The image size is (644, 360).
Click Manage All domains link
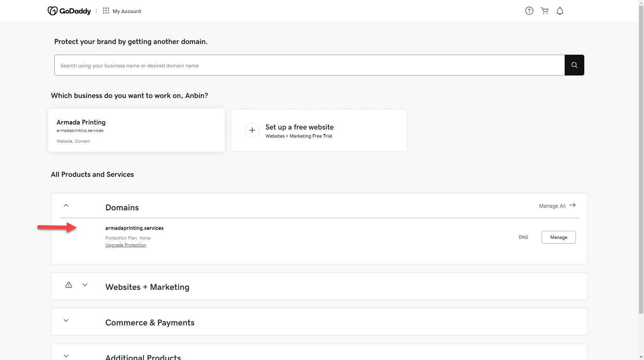(x=552, y=206)
